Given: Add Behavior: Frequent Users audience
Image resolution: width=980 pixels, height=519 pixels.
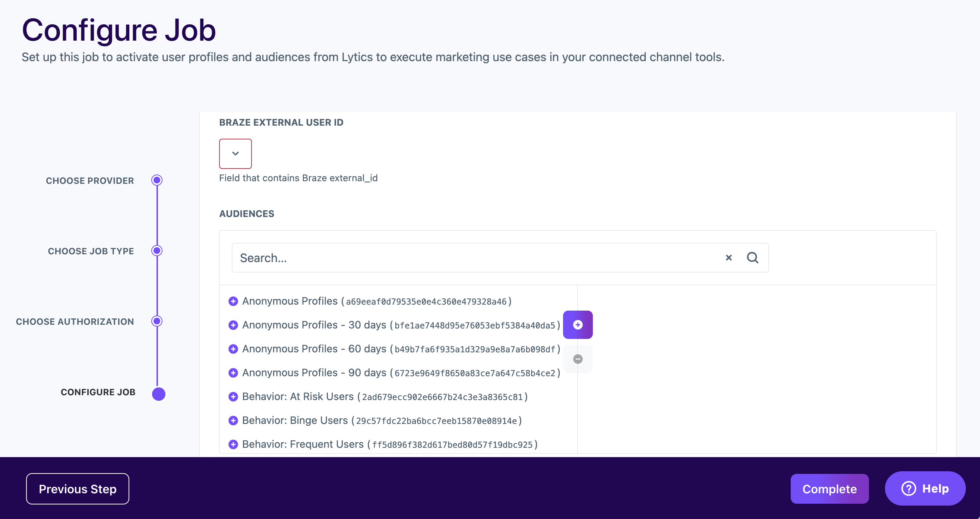Looking at the screenshot, I should [x=233, y=444].
